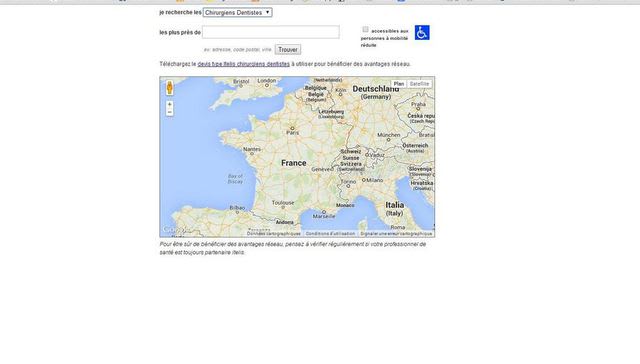This screenshot has height=364, width=640.
Task: Zoom out with the map minus icon
Action: [169, 112]
